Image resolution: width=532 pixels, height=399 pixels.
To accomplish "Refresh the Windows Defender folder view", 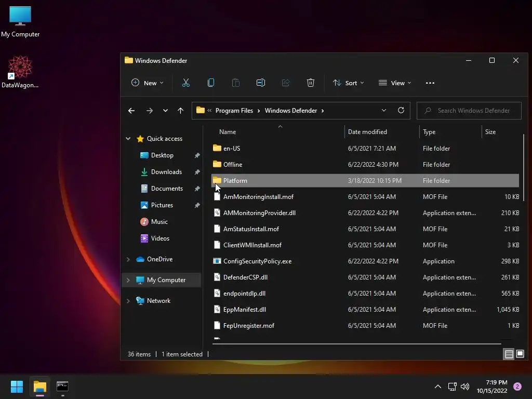I will [x=401, y=110].
